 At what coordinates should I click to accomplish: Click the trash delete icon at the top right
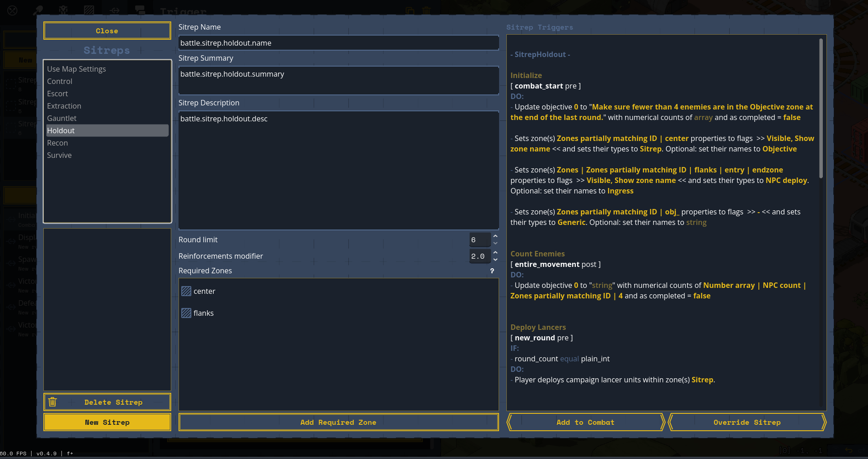point(426,10)
